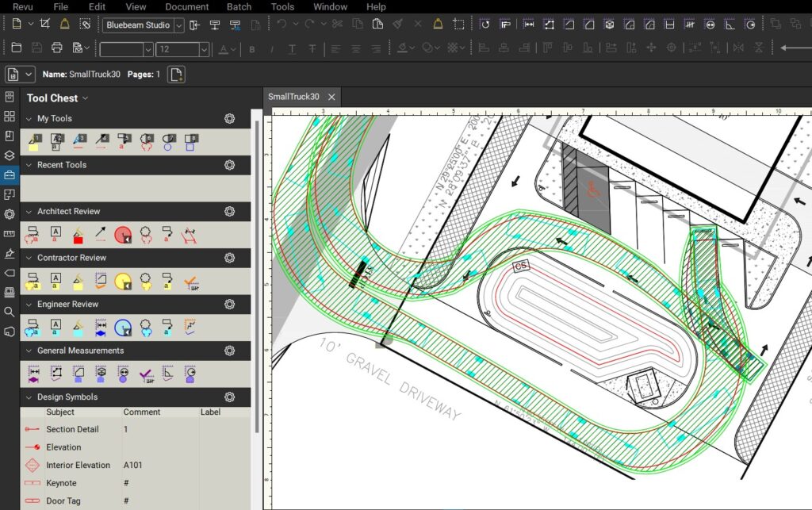Click the Print icon in the toolbar
Viewport: 812px width, 510px height.
[56, 48]
